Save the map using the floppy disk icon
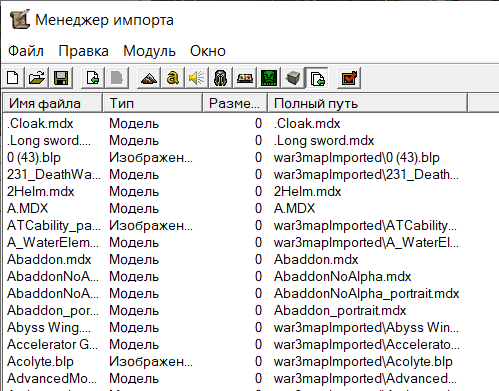The height and width of the screenshot is (391, 499). coord(61,78)
